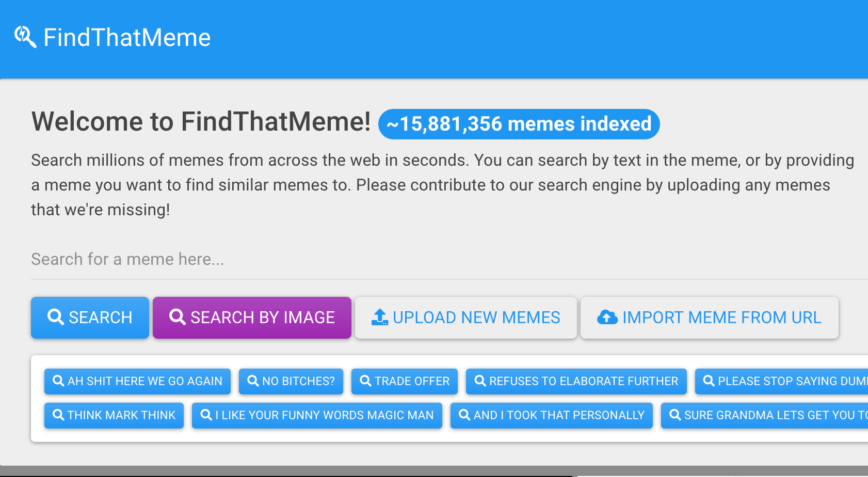Select the REFUSES TO ELABORATE FURTHER tag
868x477 pixels.
click(x=576, y=381)
